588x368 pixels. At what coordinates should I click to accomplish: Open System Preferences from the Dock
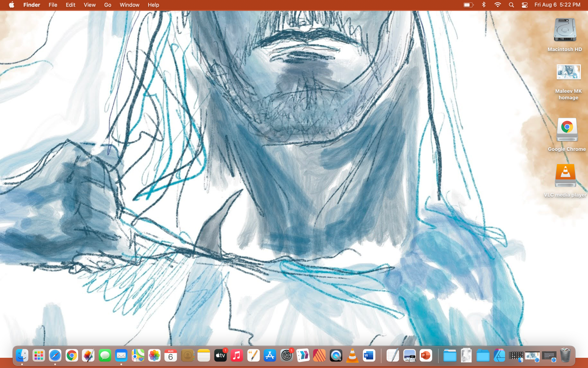(x=287, y=355)
